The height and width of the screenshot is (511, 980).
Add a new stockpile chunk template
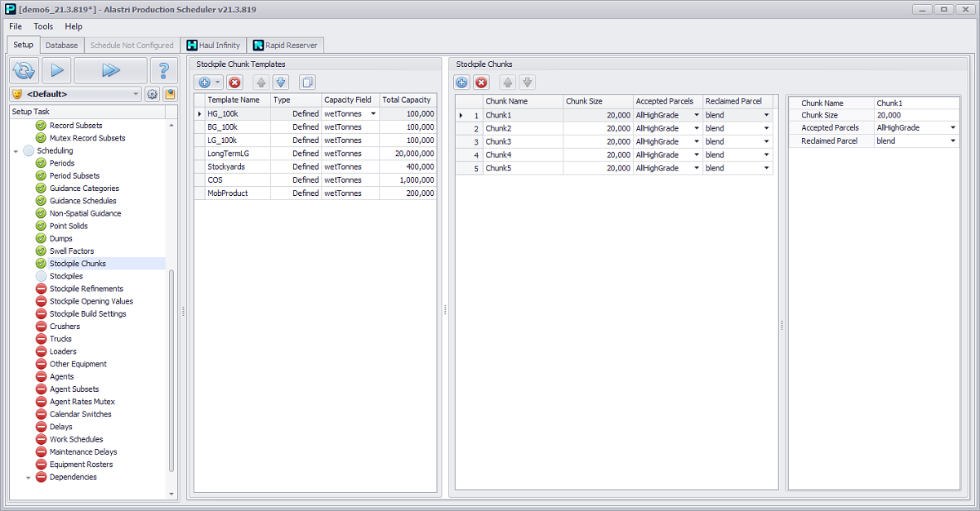[205, 82]
